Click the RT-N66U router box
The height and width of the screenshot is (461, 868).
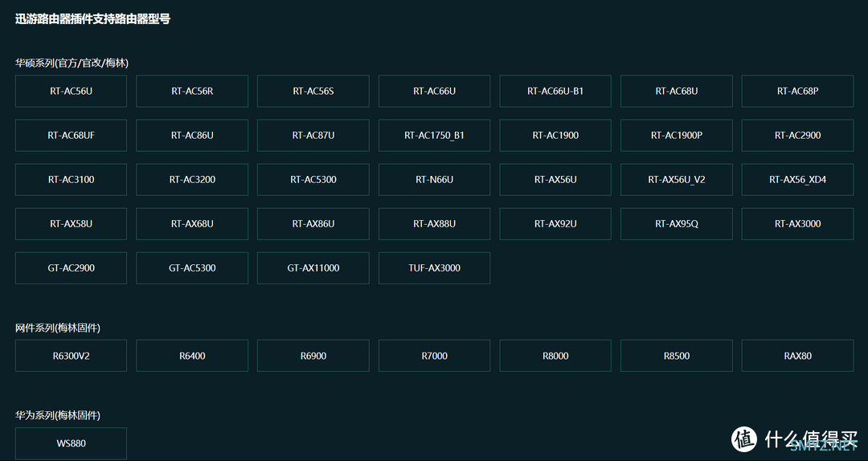[435, 180]
